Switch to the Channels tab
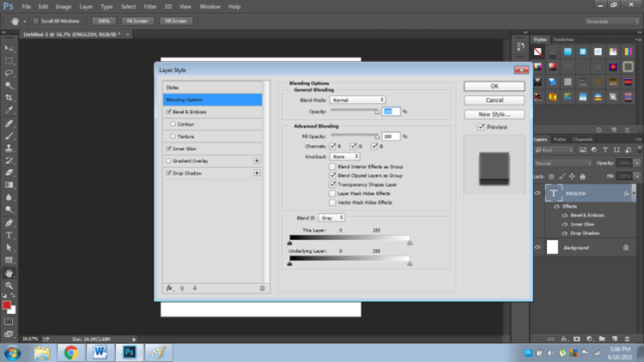 [x=583, y=139]
